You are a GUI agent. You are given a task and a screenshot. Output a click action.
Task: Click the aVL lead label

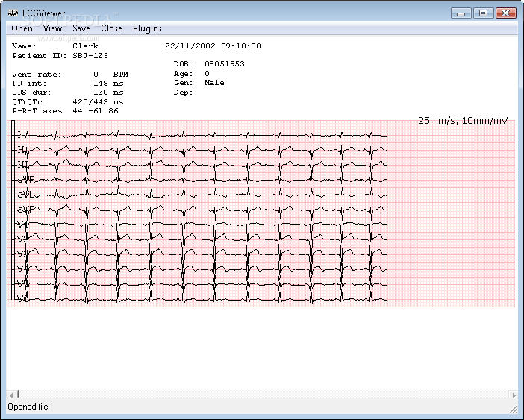coord(25,194)
